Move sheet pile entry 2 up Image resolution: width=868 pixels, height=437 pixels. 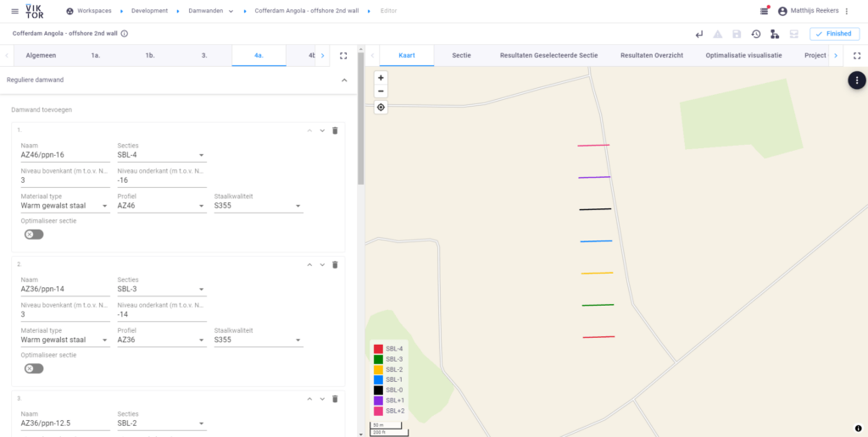[x=310, y=264]
